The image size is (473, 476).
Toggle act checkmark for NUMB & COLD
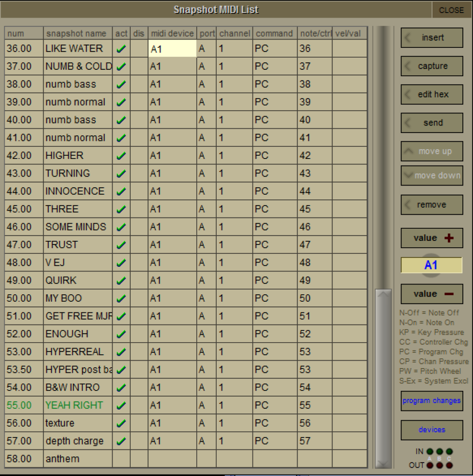point(121,66)
